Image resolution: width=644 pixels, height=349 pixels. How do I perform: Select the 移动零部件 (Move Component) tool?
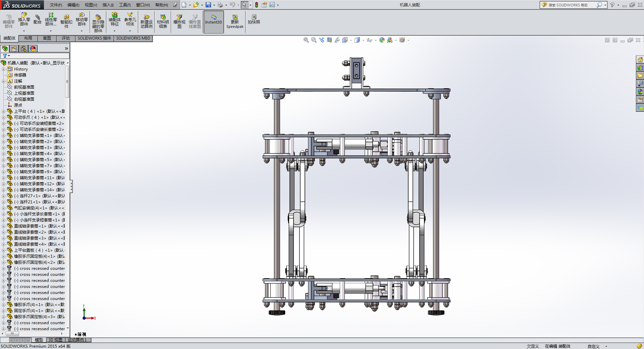pyautogui.click(x=82, y=19)
